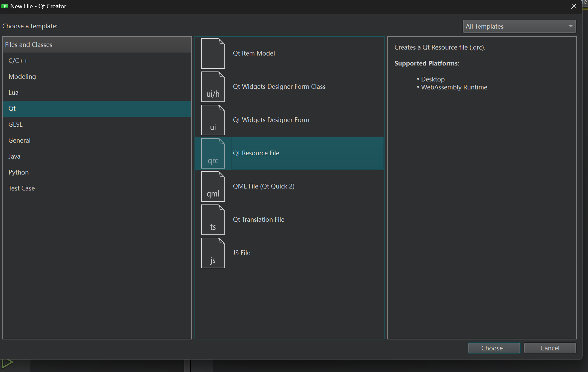Select the ui/h Designer Form Class icon
The height and width of the screenshot is (372, 588).
pyautogui.click(x=213, y=87)
